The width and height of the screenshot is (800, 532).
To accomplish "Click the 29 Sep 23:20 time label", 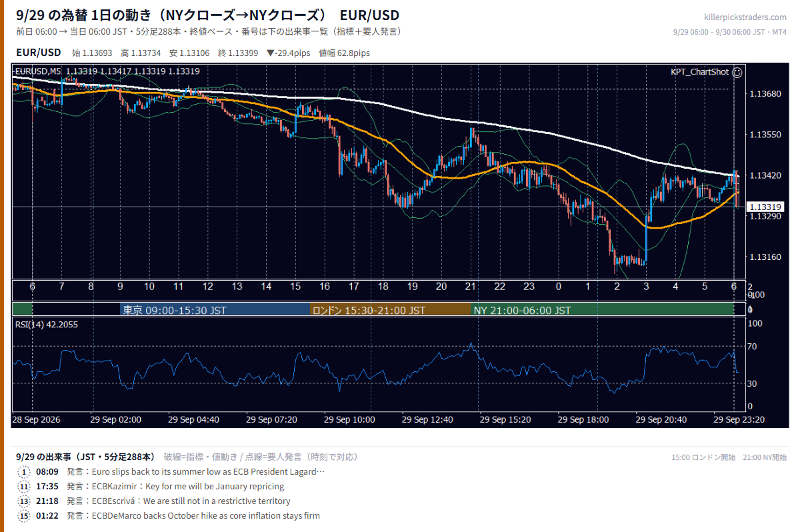I will coord(740,420).
